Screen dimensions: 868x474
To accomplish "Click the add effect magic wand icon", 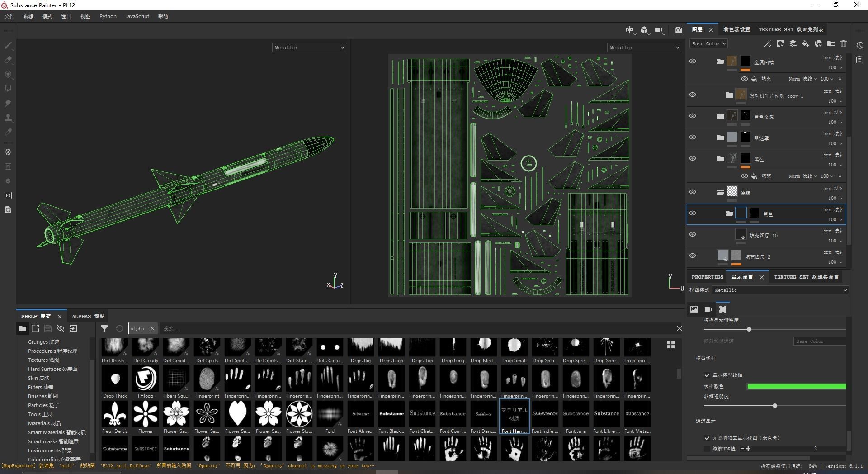I will pos(767,43).
